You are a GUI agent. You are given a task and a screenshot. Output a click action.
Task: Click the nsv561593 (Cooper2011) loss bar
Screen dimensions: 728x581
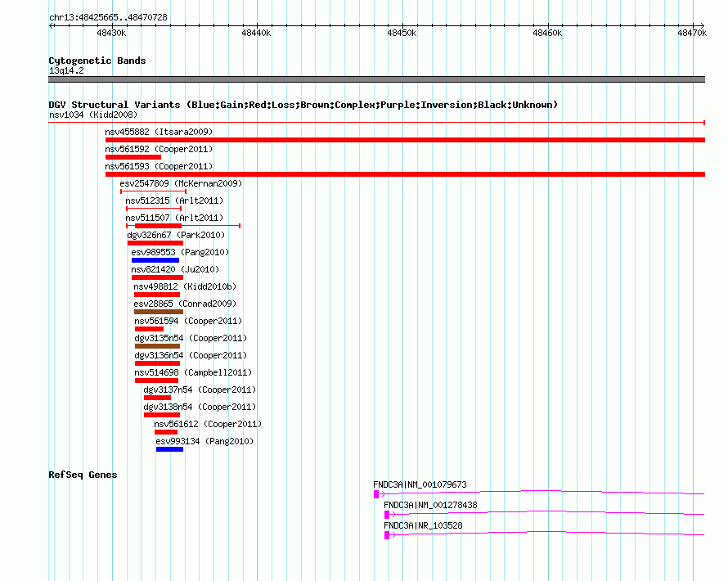pos(405,174)
